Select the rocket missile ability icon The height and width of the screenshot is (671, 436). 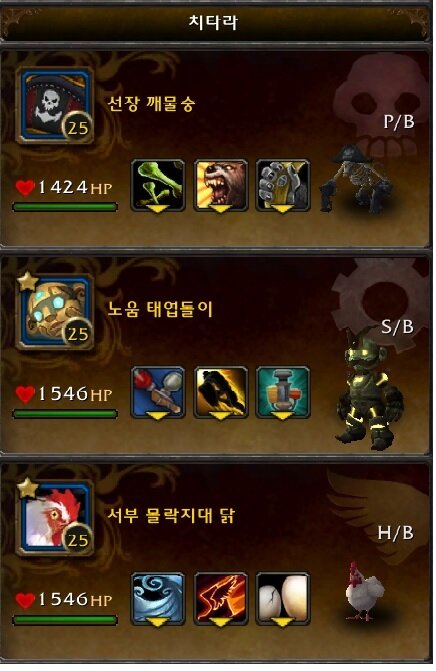coord(158,392)
